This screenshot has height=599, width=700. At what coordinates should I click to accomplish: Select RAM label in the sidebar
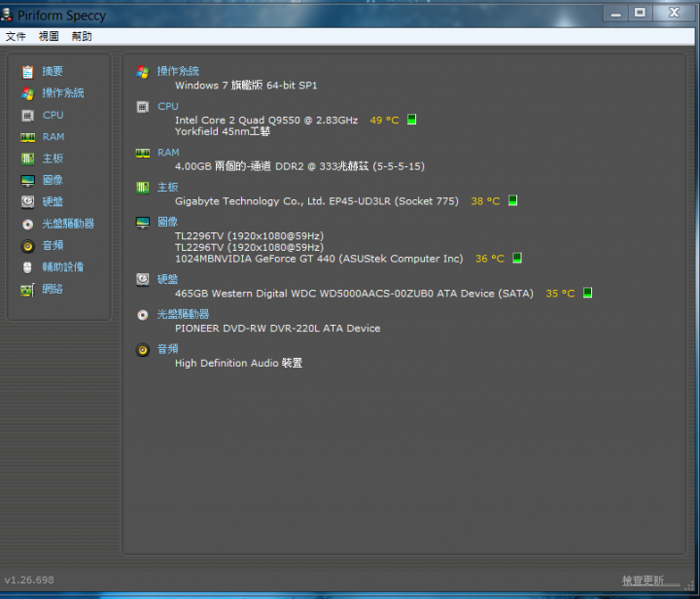(x=53, y=136)
